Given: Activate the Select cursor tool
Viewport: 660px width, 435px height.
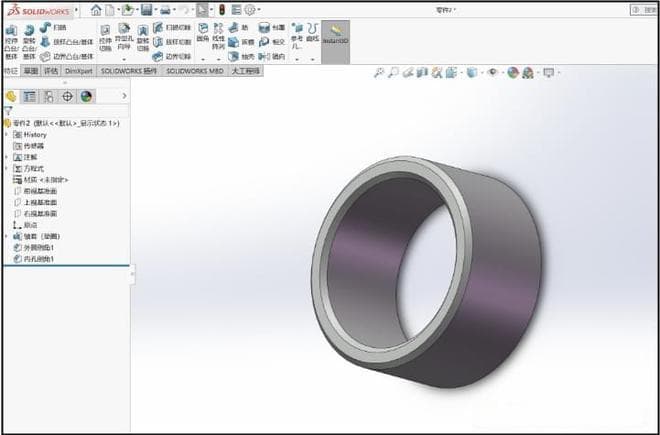Looking at the screenshot, I should coord(202,10).
